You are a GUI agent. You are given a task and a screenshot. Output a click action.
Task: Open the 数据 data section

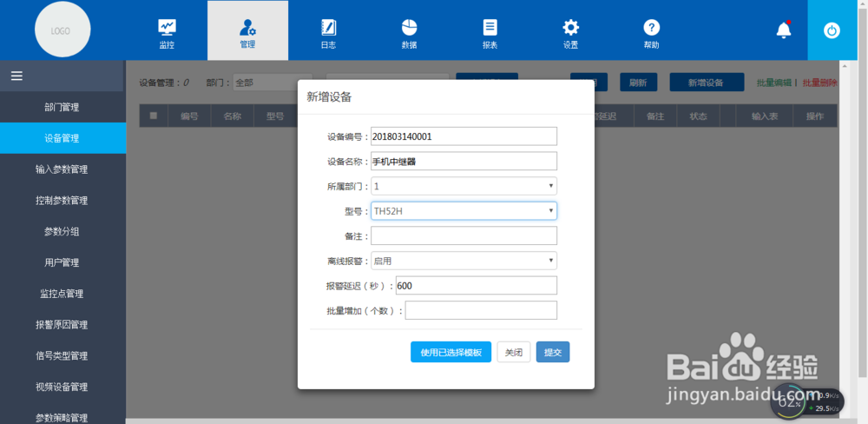[x=409, y=33]
